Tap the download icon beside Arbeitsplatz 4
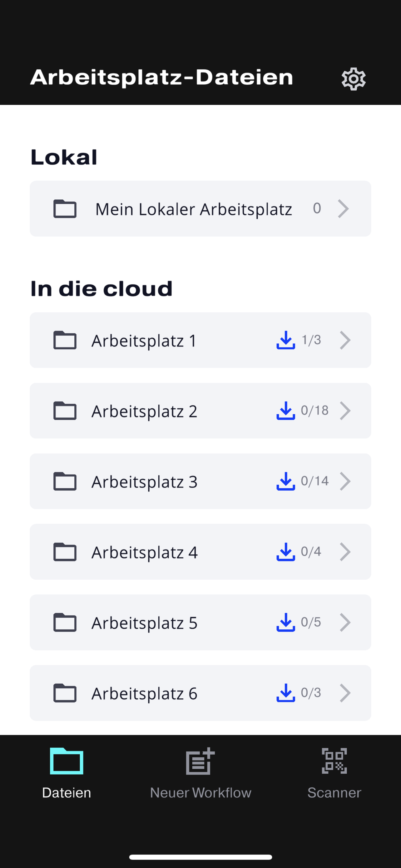The width and height of the screenshot is (401, 868). (x=285, y=551)
